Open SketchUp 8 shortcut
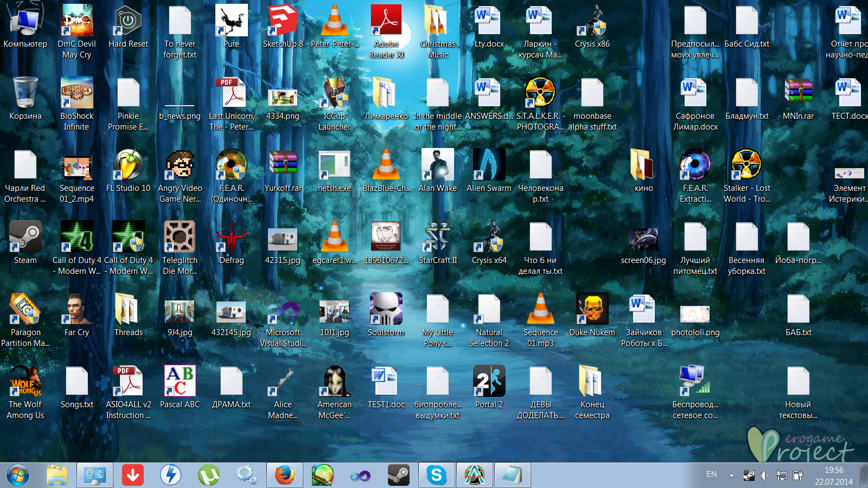 283,26
